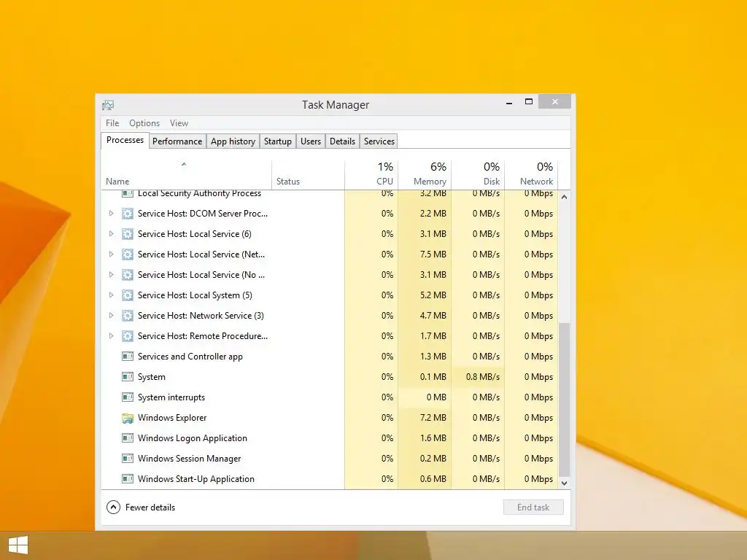Sort by the CPU column header
The width and height of the screenshot is (747, 560).
click(371, 175)
